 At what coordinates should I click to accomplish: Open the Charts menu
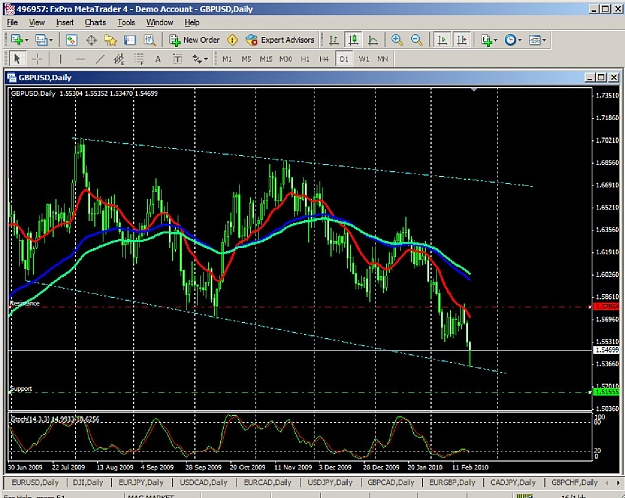95,22
